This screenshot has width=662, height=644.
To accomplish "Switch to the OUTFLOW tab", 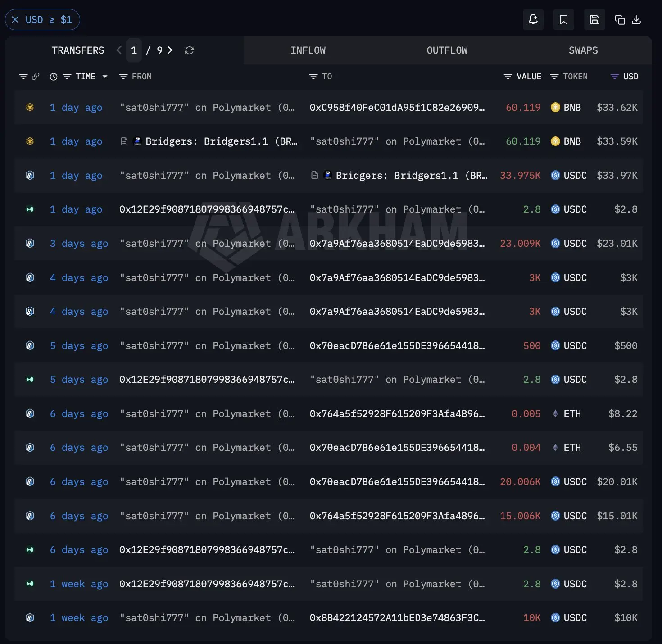I will (x=447, y=50).
